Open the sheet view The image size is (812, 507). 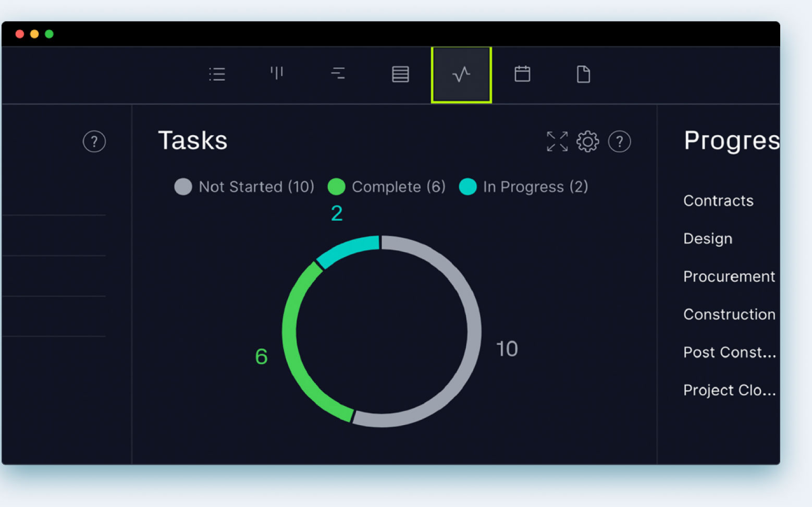tap(400, 74)
